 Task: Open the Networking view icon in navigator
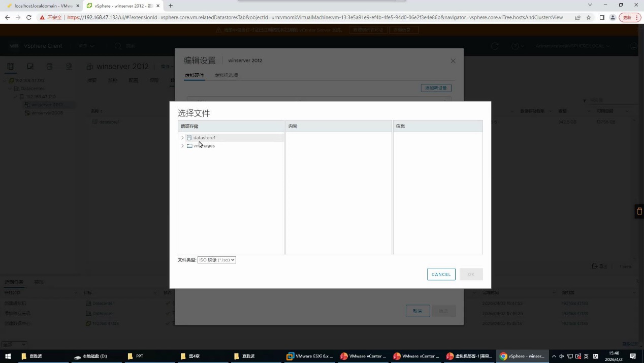[x=69, y=67]
